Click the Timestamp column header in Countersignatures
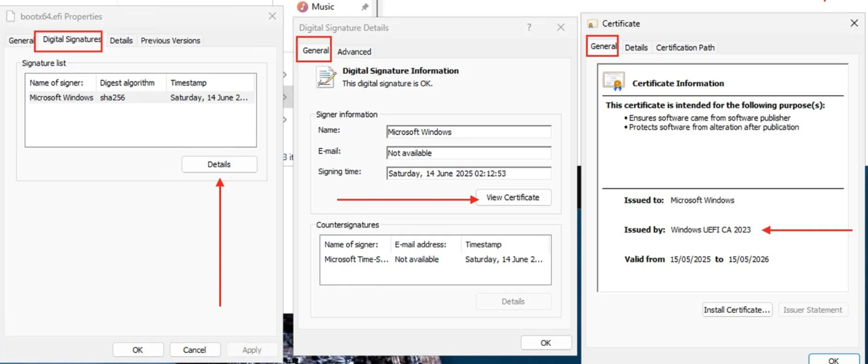This screenshot has height=364, width=868. pyautogui.click(x=506, y=245)
